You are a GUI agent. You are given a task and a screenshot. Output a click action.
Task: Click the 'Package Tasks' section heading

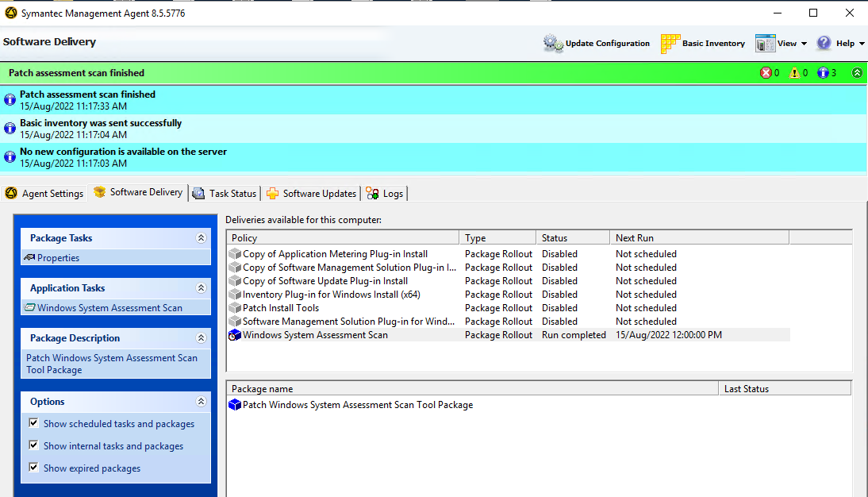[61, 237]
